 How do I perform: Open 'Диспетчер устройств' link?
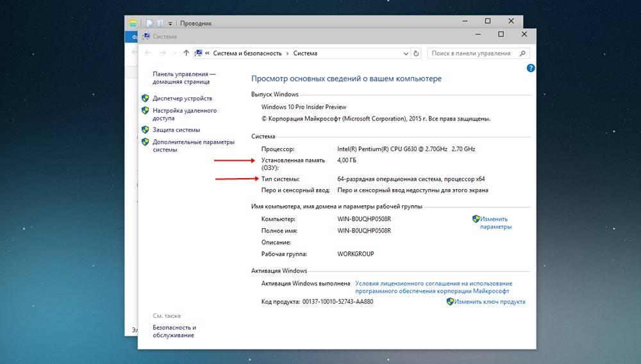(182, 98)
